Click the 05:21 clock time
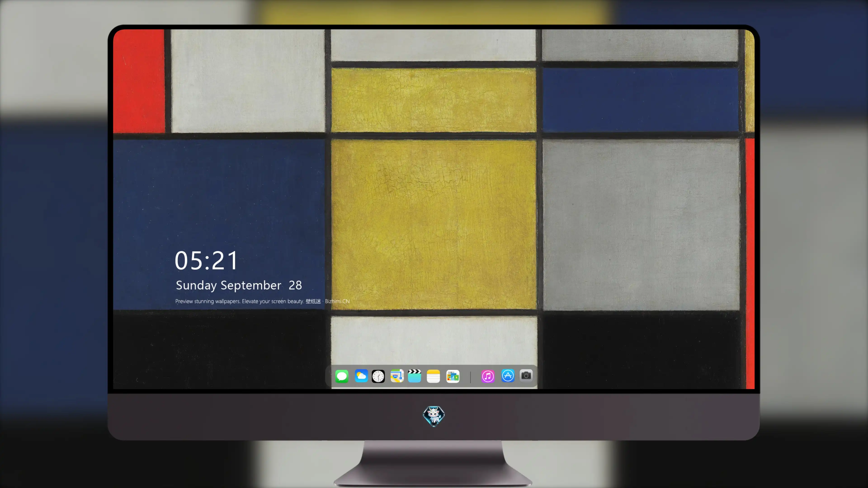Image resolution: width=868 pixels, height=488 pixels. coord(206,260)
